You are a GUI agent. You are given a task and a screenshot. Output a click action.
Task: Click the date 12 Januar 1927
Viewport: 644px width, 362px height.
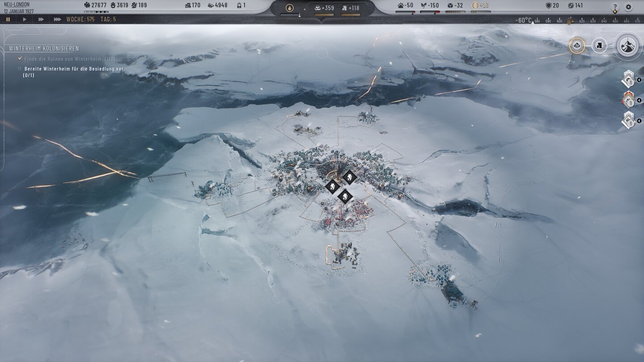click(x=20, y=10)
